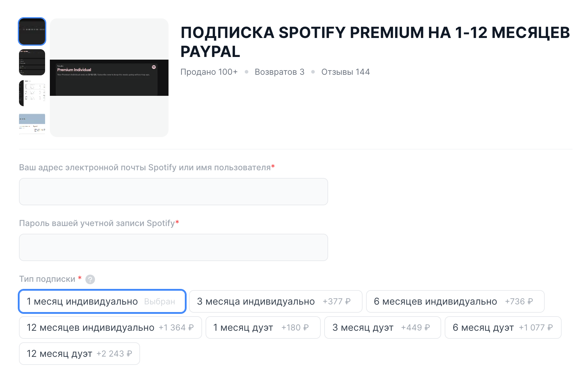Click the Возвратов 3 returns link
The height and width of the screenshot is (388, 588).
tap(279, 71)
